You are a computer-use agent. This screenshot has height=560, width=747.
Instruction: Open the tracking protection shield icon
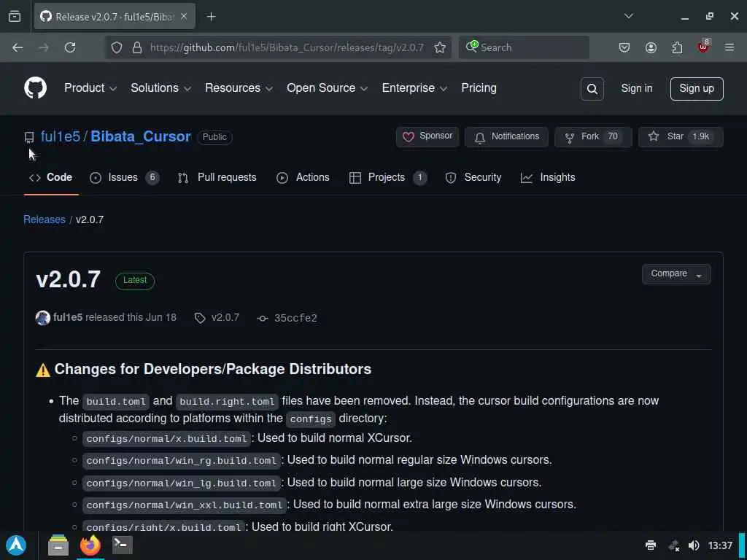pyautogui.click(x=117, y=47)
